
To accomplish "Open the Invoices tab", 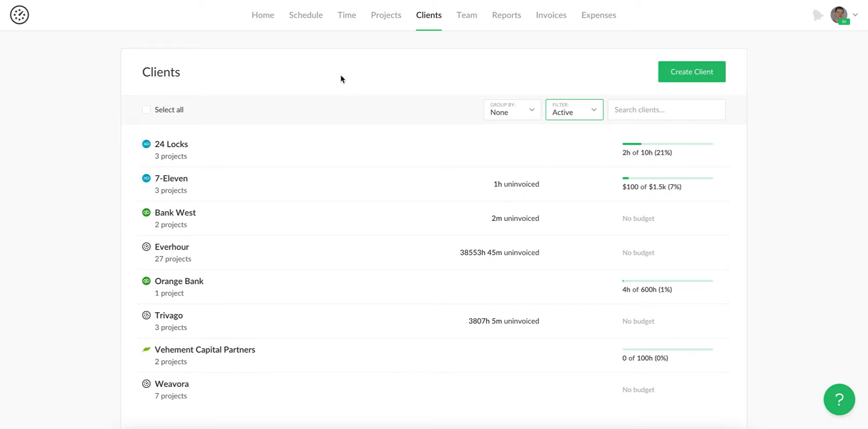I will (x=551, y=15).
